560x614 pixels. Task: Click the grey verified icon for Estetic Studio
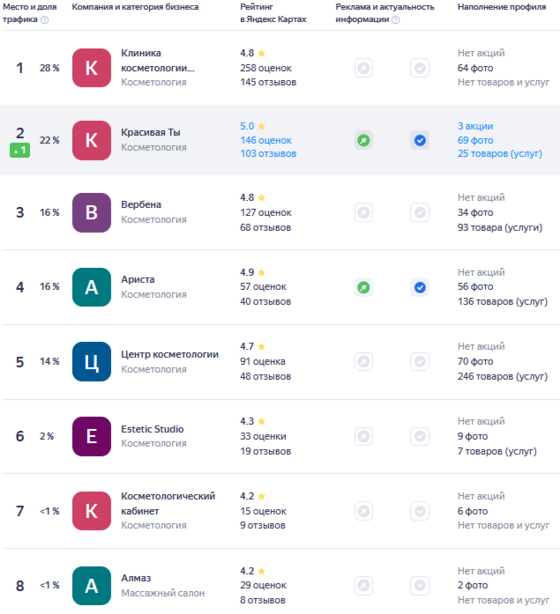click(x=420, y=436)
